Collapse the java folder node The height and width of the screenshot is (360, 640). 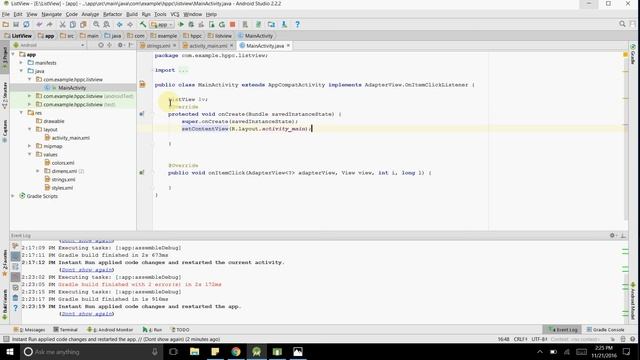[x=21, y=71]
